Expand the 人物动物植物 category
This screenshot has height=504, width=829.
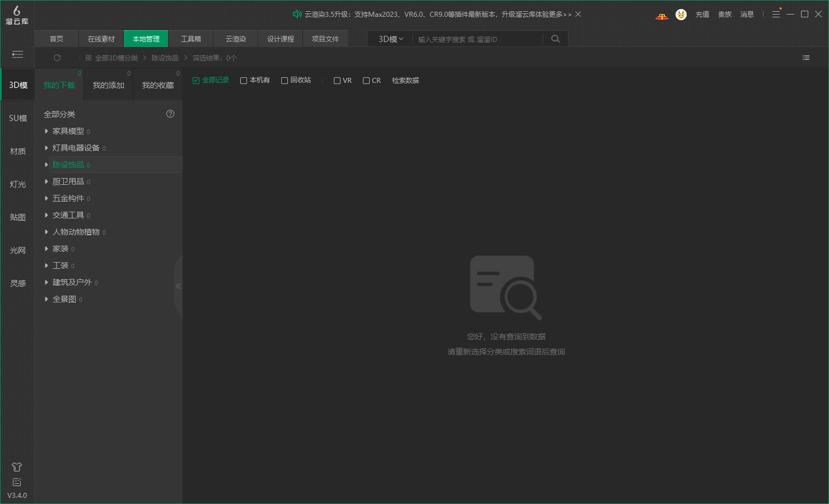46,232
